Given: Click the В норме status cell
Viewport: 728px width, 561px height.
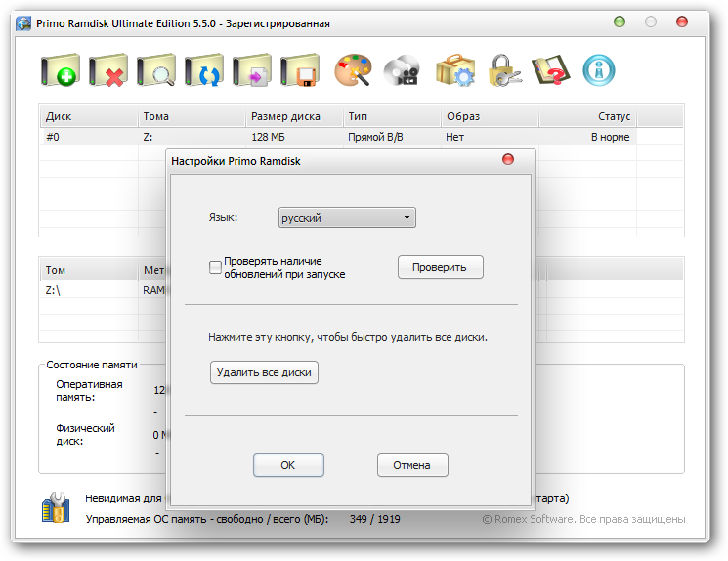Looking at the screenshot, I should tap(610, 137).
